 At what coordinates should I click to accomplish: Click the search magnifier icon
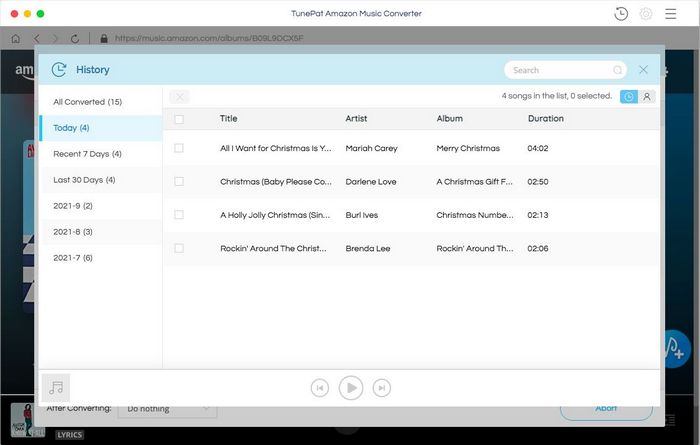617,70
